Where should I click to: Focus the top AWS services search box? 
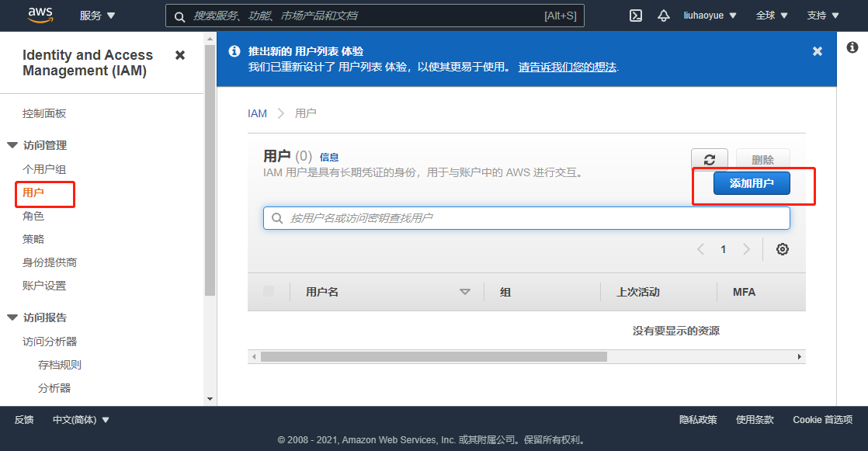point(375,16)
